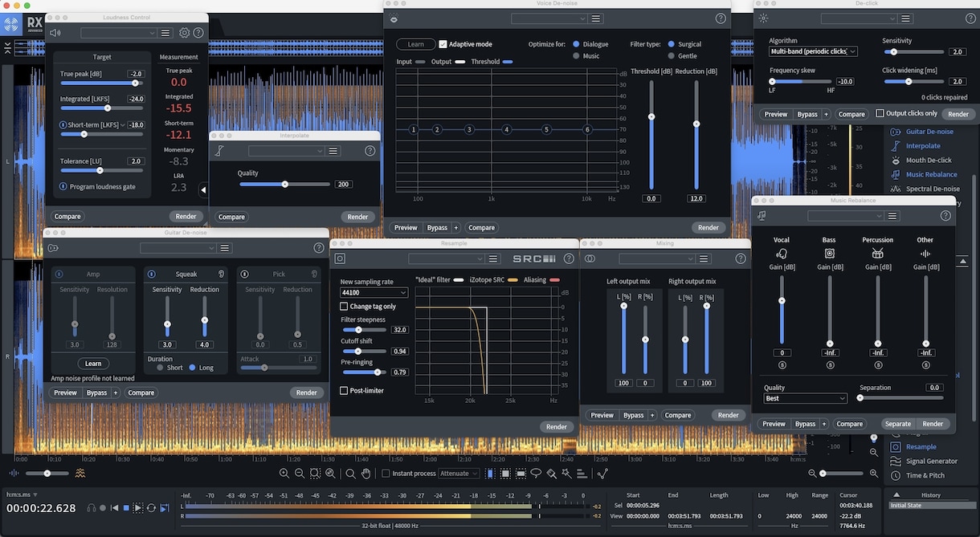Click Bypass in Guitar De-noise window
980x537 pixels.
point(96,393)
